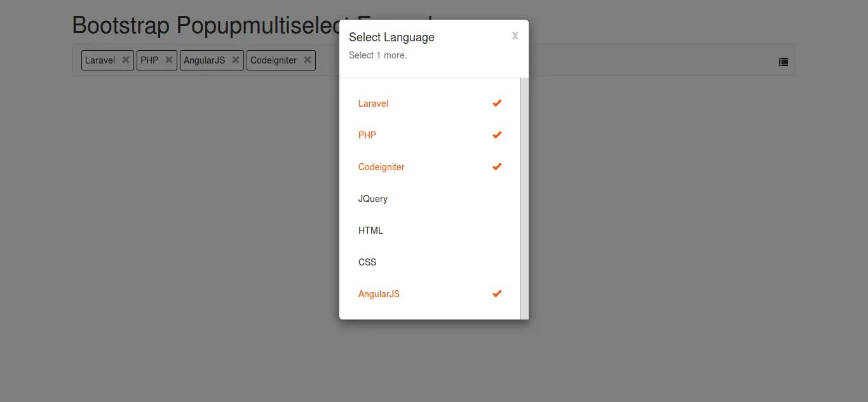Screen dimensions: 868x402
Task: Open the list icon on the tag bar
Action: click(783, 62)
